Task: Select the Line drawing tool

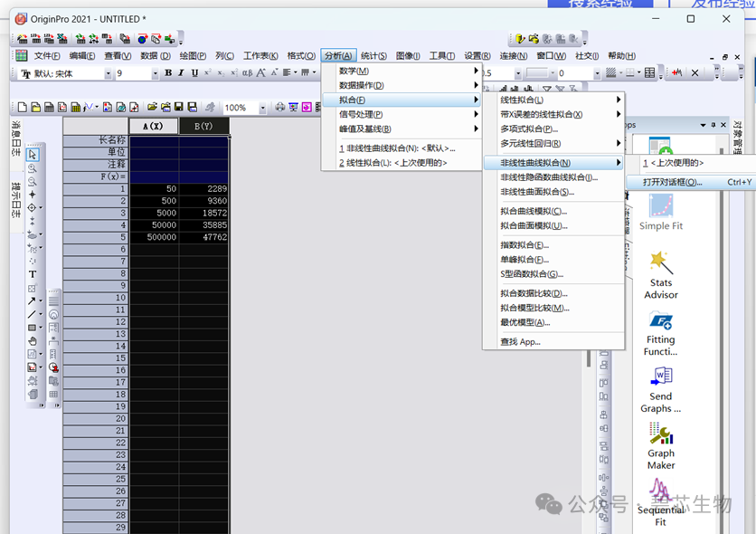Action: coord(32,314)
